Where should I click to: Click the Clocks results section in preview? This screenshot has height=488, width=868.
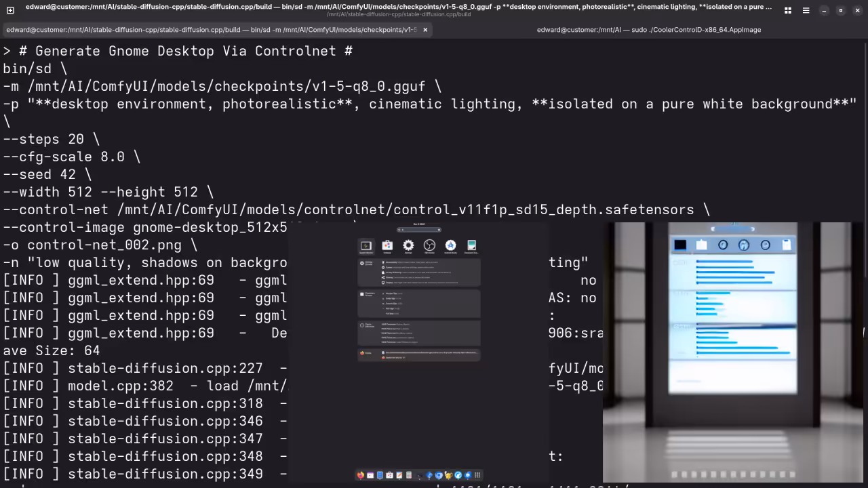tap(418, 333)
